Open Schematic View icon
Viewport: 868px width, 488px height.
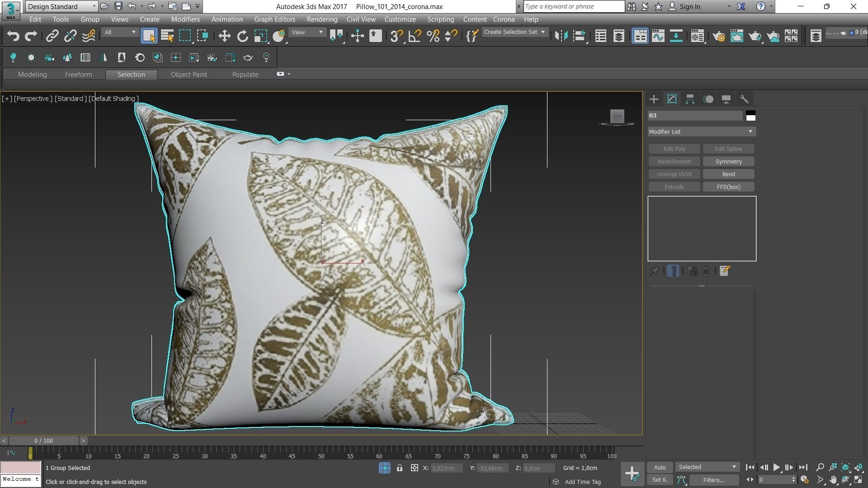click(676, 36)
